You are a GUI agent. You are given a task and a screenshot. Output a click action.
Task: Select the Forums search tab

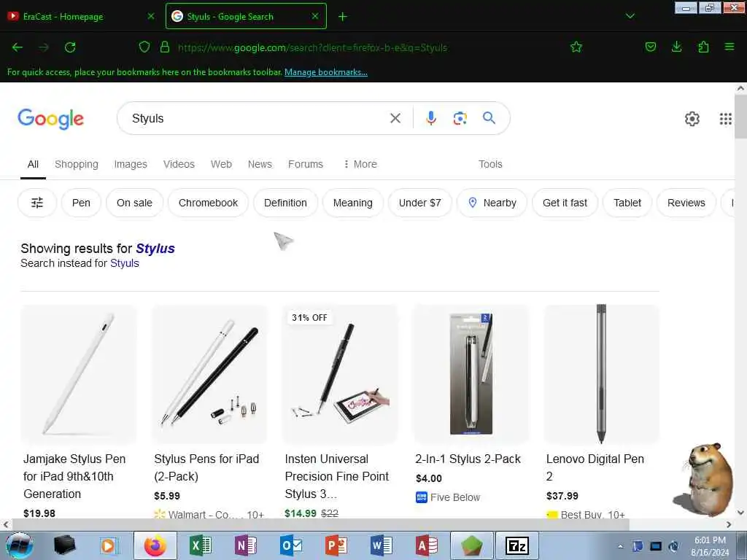[x=306, y=164]
